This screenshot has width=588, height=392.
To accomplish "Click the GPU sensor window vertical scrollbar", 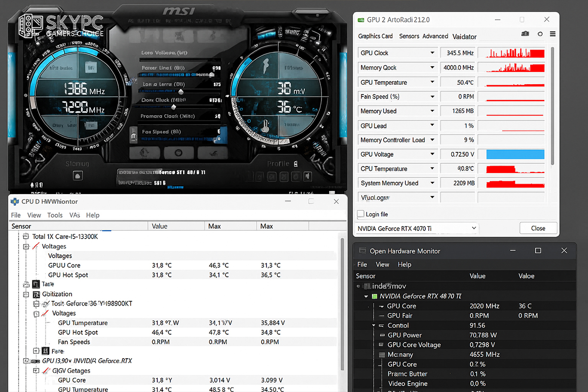I will 553,105.
